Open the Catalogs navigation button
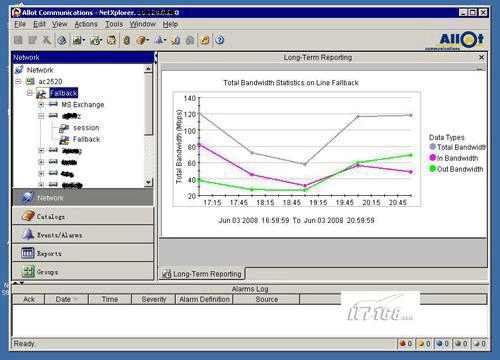 (83, 216)
